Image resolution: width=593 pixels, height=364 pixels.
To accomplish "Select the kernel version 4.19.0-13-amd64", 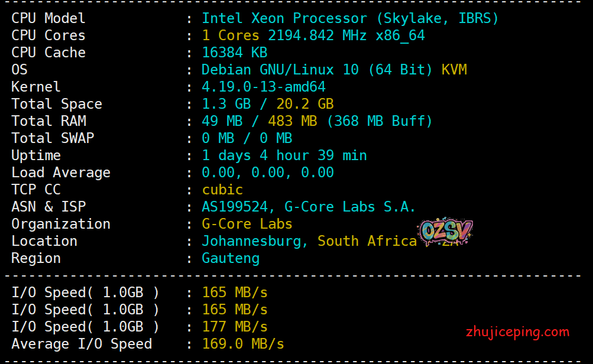I will (264, 87).
